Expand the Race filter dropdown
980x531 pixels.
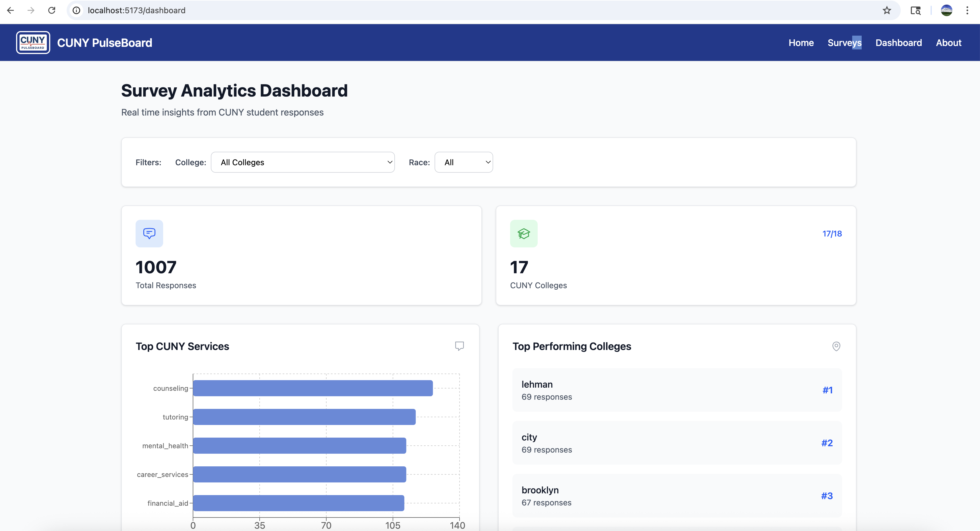(x=463, y=162)
